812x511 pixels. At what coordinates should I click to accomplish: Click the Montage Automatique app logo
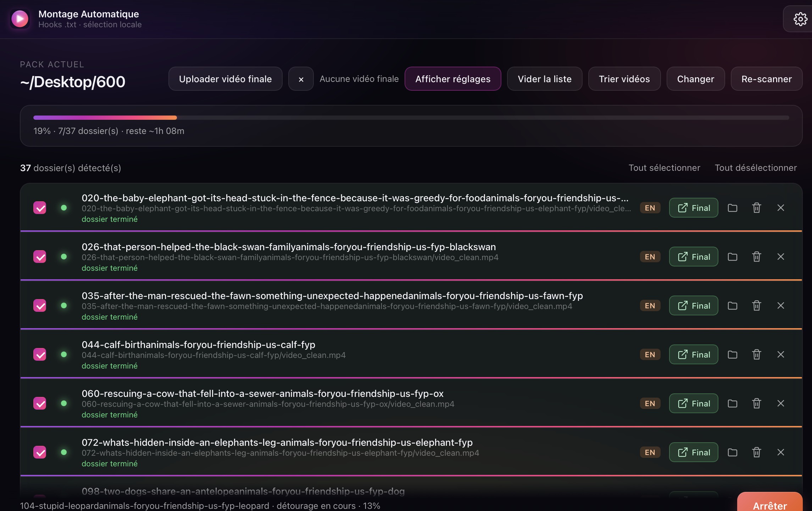[20, 19]
